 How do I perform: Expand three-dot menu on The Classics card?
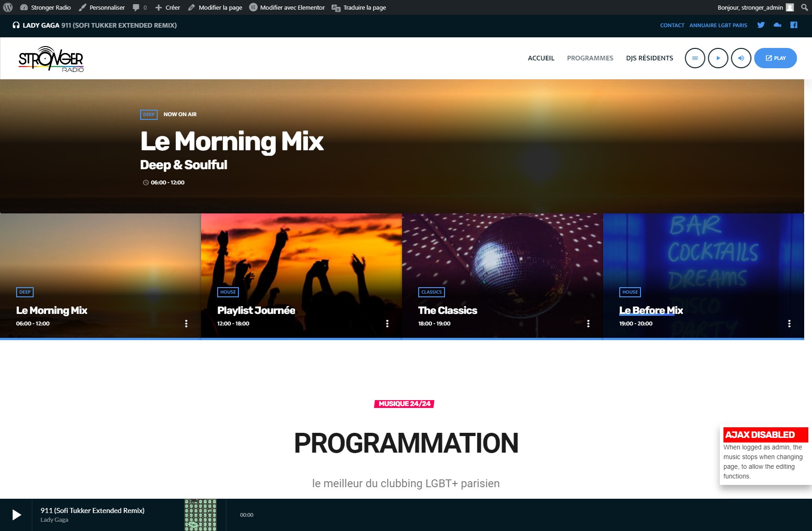588,324
